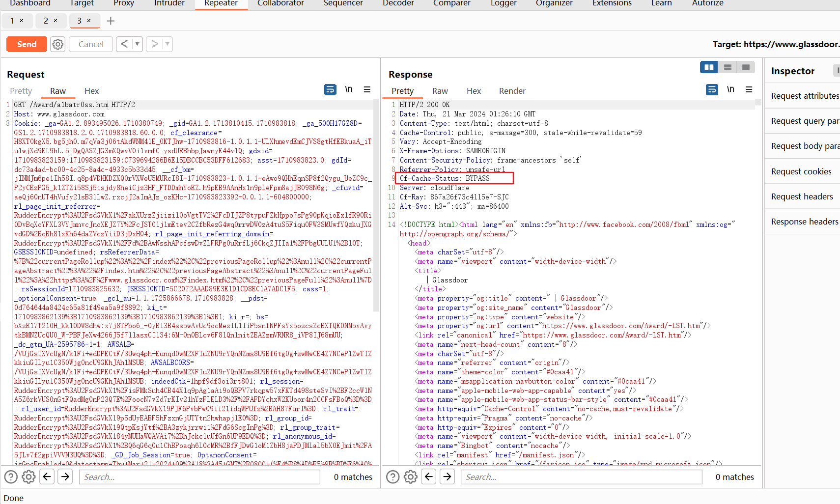Viewport: 840px width, 504px height.
Task: Show Response in Render view
Action: coord(512,91)
